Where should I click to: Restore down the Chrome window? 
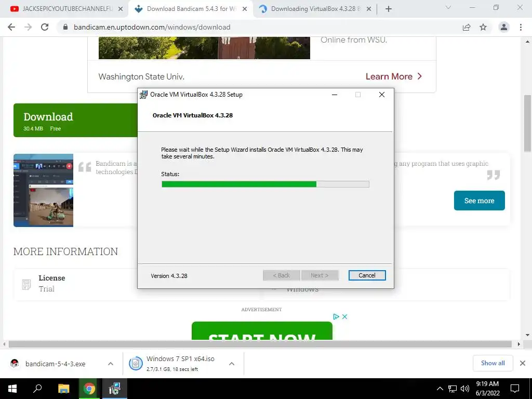point(496,7)
